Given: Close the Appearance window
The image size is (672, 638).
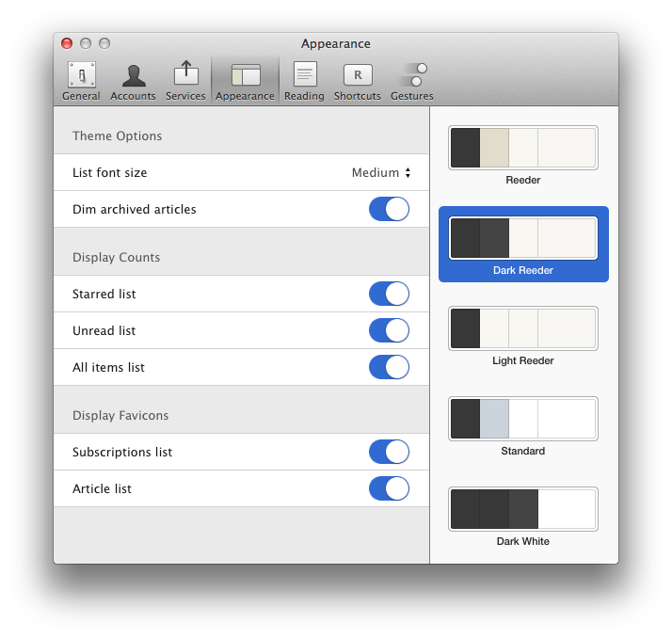Looking at the screenshot, I should pos(67,43).
